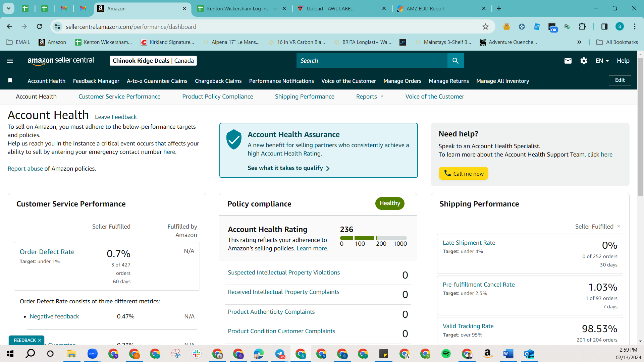Open the tab search dropdown arrow
The height and width of the screenshot is (362, 644).
[8, 8]
